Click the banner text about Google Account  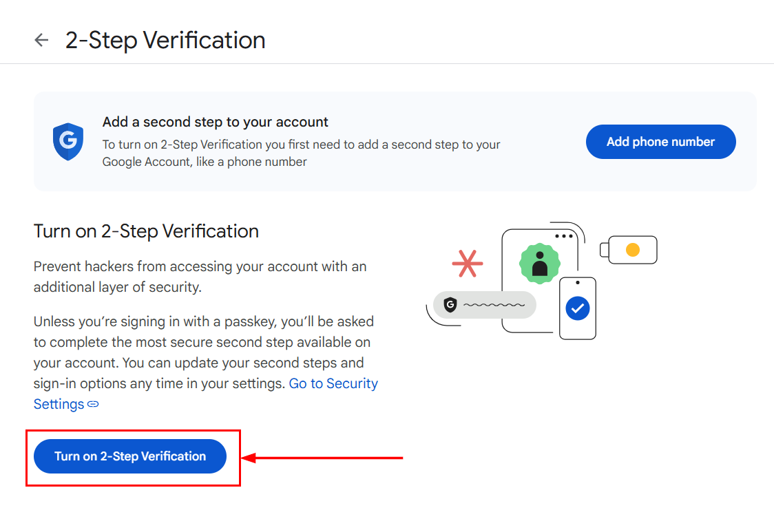[x=301, y=153]
